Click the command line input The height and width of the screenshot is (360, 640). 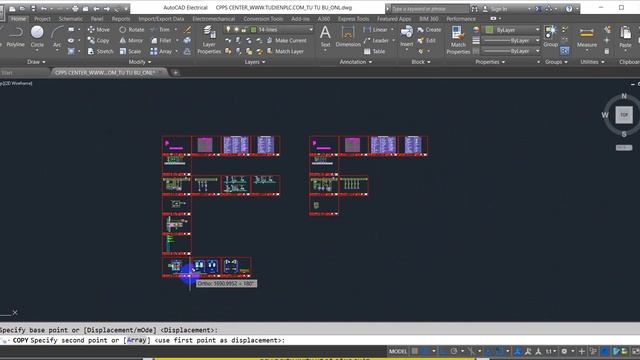point(320,340)
